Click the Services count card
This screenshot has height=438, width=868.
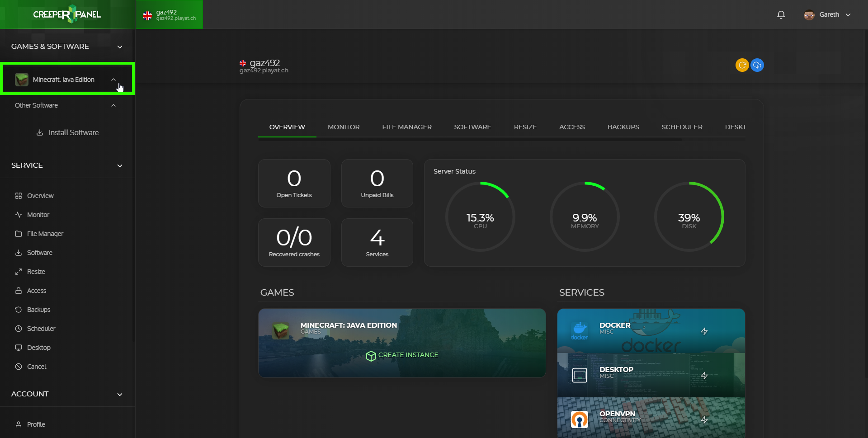pyautogui.click(x=377, y=242)
